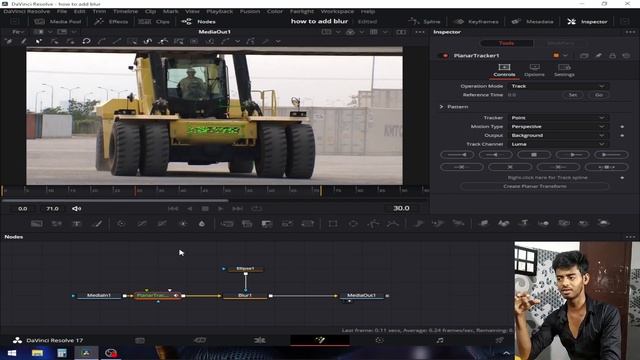Toggle loop playback button
This screenshot has height=360, width=640.
click(x=256, y=209)
